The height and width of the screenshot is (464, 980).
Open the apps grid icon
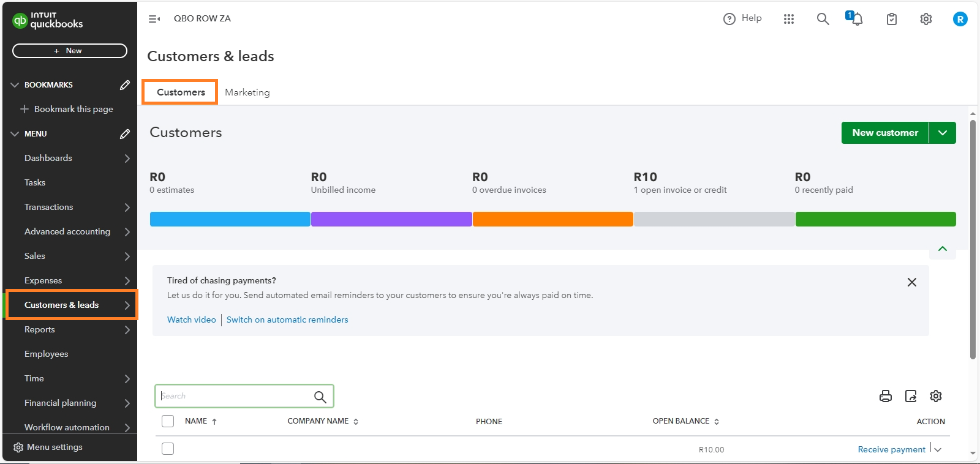pos(789,19)
